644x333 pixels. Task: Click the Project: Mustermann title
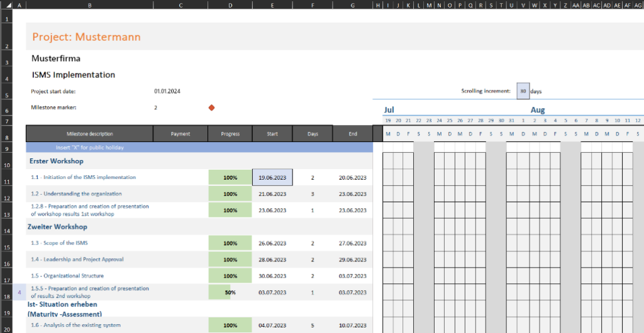pyautogui.click(x=87, y=37)
